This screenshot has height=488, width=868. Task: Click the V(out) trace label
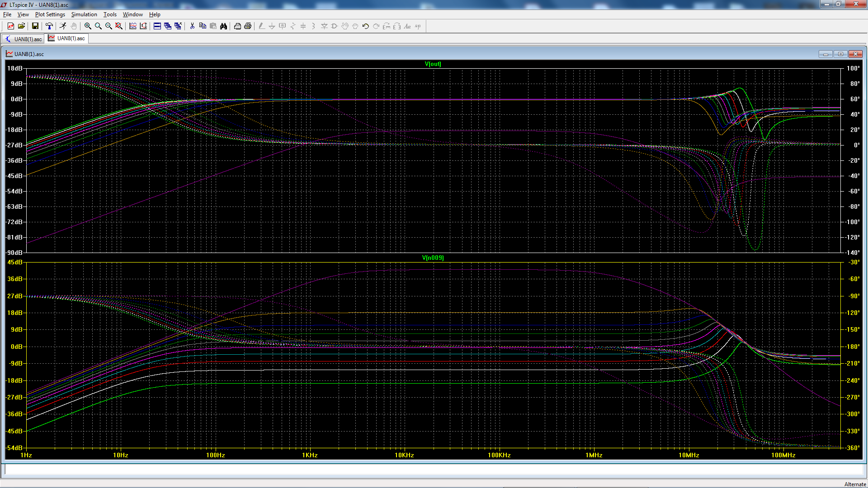click(x=433, y=64)
